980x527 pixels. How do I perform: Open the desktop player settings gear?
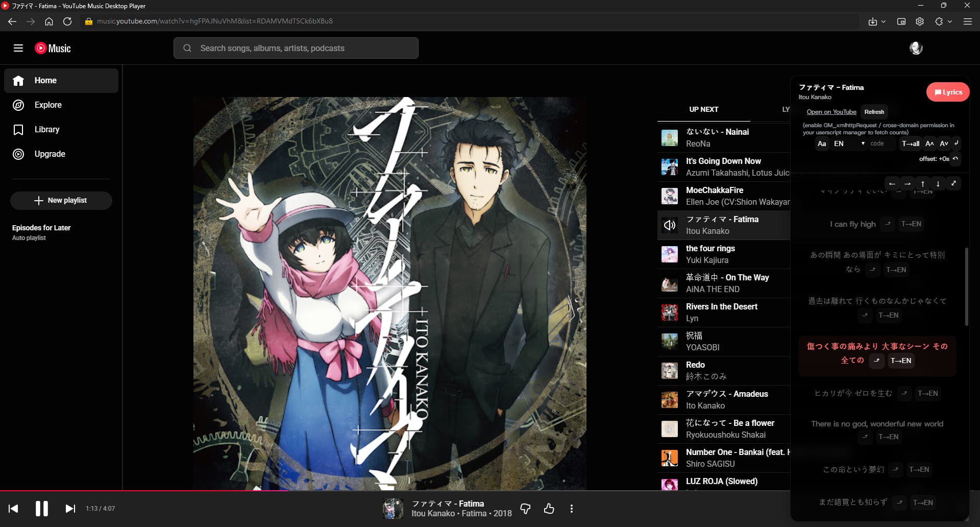coord(920,21)
